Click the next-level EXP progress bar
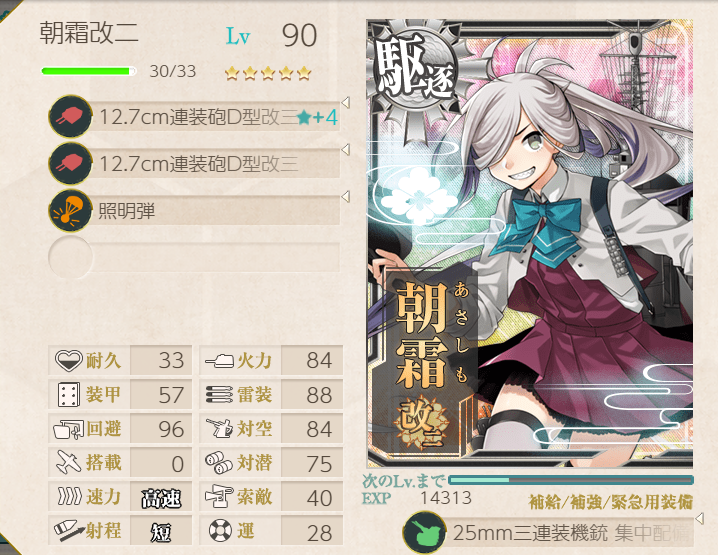Image resolution: width=718 pixels, height=555 pixels. point(571,480)
